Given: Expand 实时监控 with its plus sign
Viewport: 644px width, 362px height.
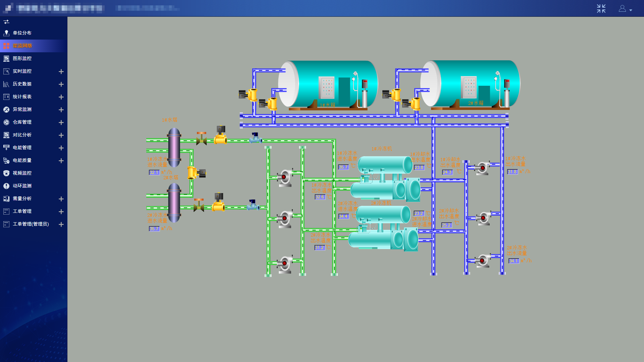Looking at the screenshot, I should [x=61, y=71].
